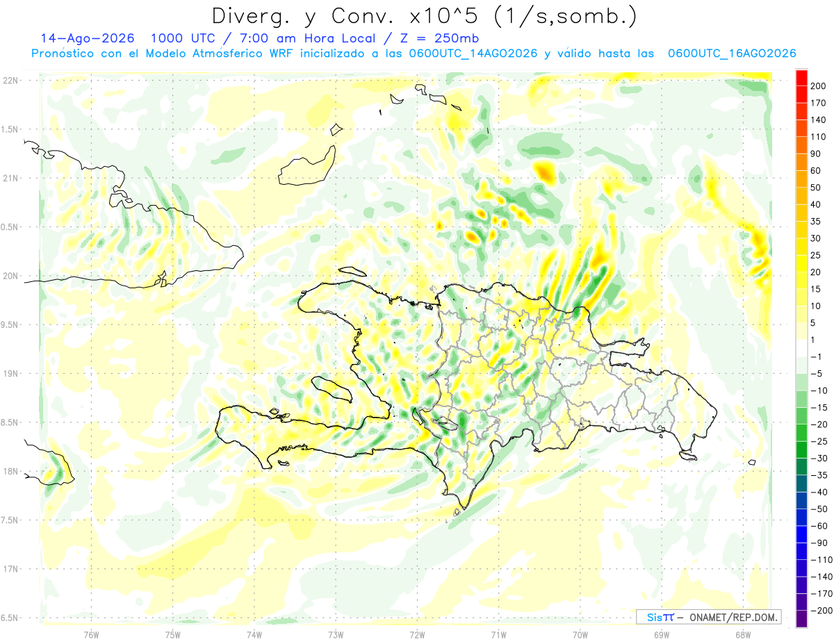Image resolution: width=834 pixels, height=644 pixels.
Task: Click the '70W' longitude label
Action: [580, 634]
